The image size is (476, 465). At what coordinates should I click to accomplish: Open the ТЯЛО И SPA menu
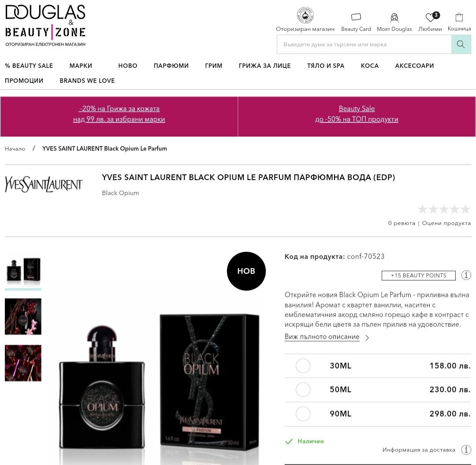click(x=326, y=66)
